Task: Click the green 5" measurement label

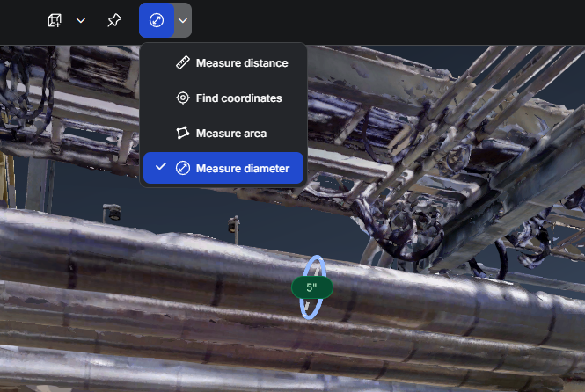Action: pyautogui.click(x=311, y=287)
